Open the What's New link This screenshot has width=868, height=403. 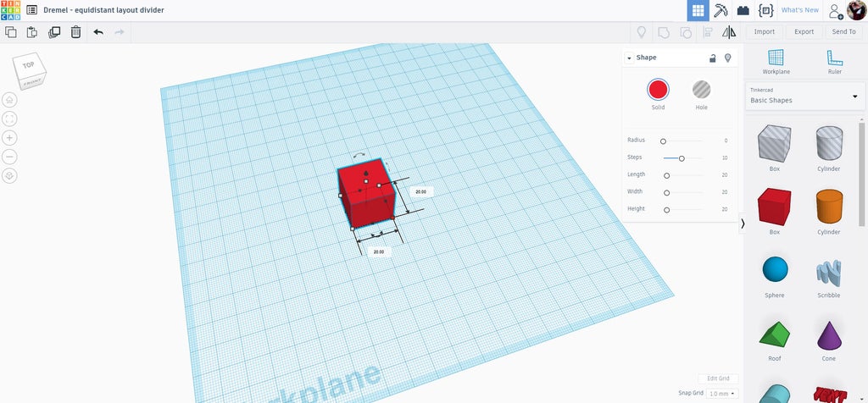coord(799,10)
